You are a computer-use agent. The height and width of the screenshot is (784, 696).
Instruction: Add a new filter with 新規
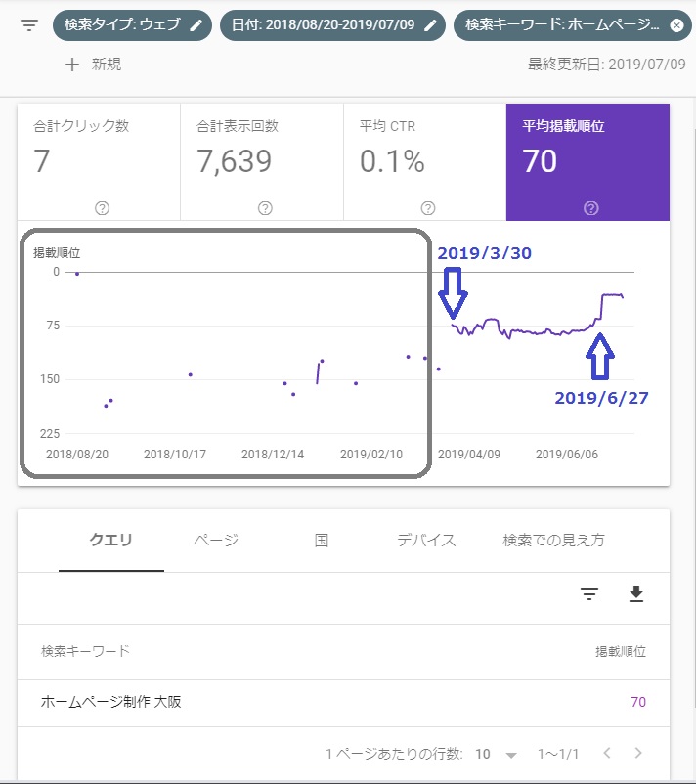click(x=93, y=65)
